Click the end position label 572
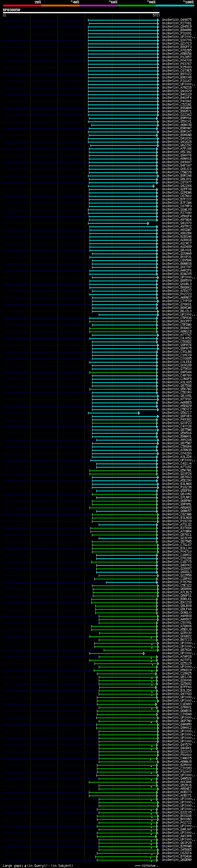Screen dimensions: 197x868 pyautogui.click(x=155, y=15)
